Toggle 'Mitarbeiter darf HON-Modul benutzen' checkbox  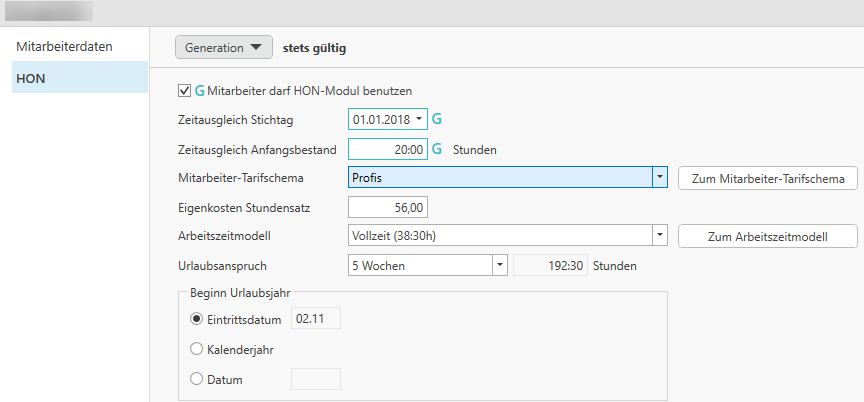point(184,90)
